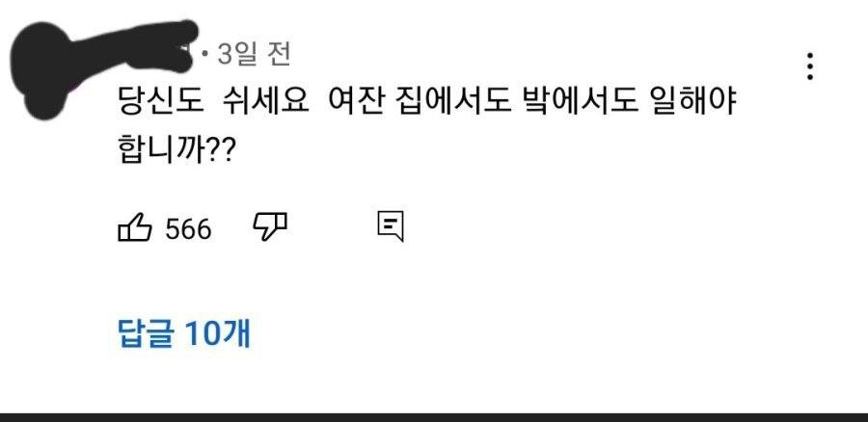Open the 3일 전 timestamp link
Screen dimensions: 868x422
click(254, 54)
